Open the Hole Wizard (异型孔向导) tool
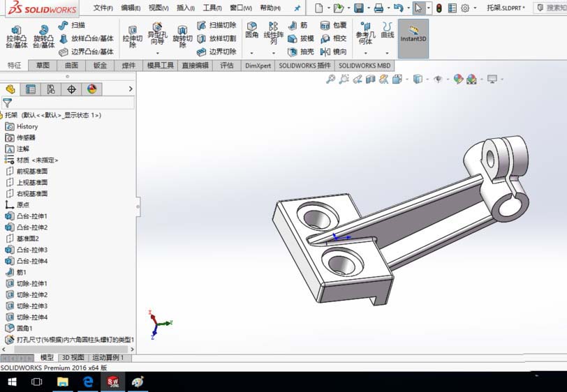Screen dimensions: 567x392 coord(157,33)
